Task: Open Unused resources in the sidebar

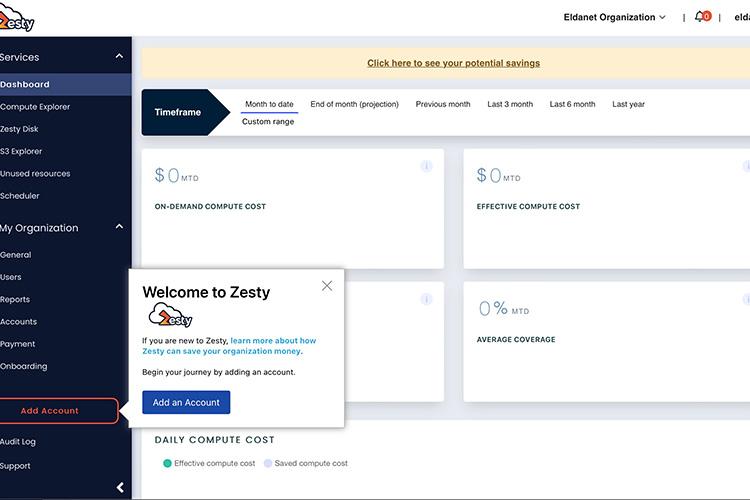Action: coord(35,173)
